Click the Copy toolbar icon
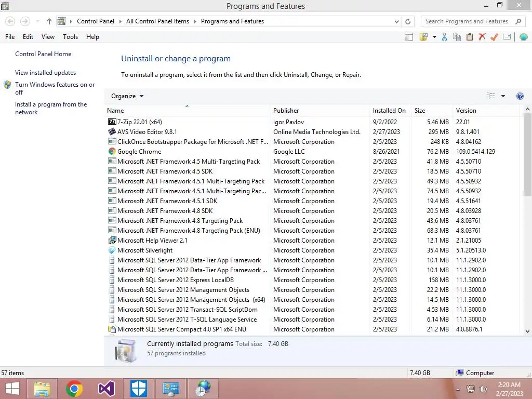The height and width of the screenshot is (399, 532). [457, 37]
